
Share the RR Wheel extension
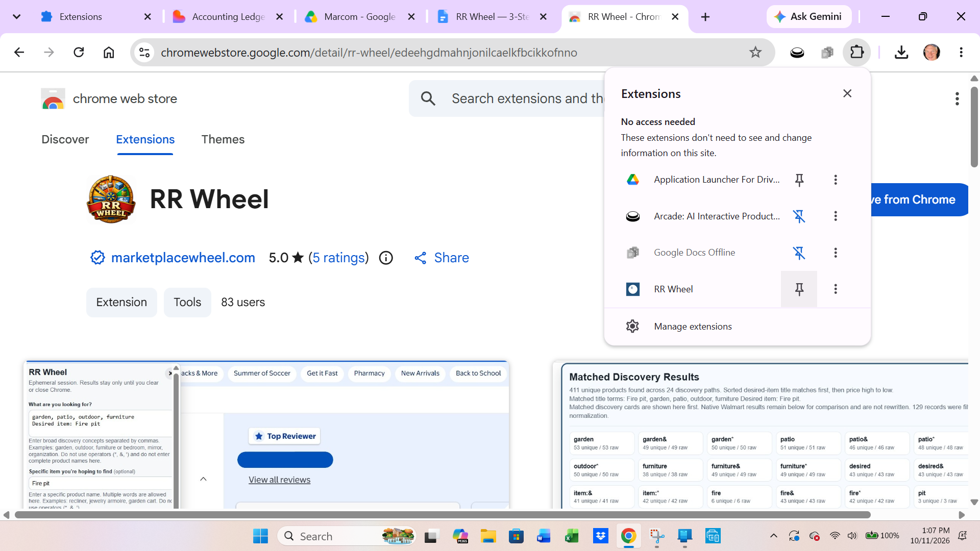442,258
